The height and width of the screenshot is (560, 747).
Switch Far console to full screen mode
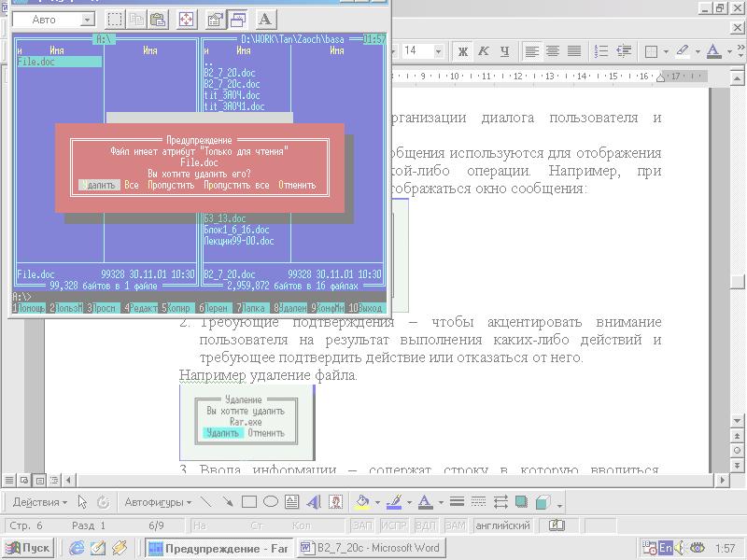pyautogui.click(x=186, y=20)
